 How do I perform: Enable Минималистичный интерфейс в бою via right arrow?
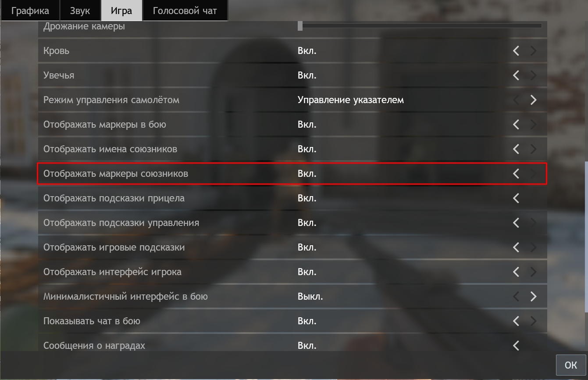point(533,297)
